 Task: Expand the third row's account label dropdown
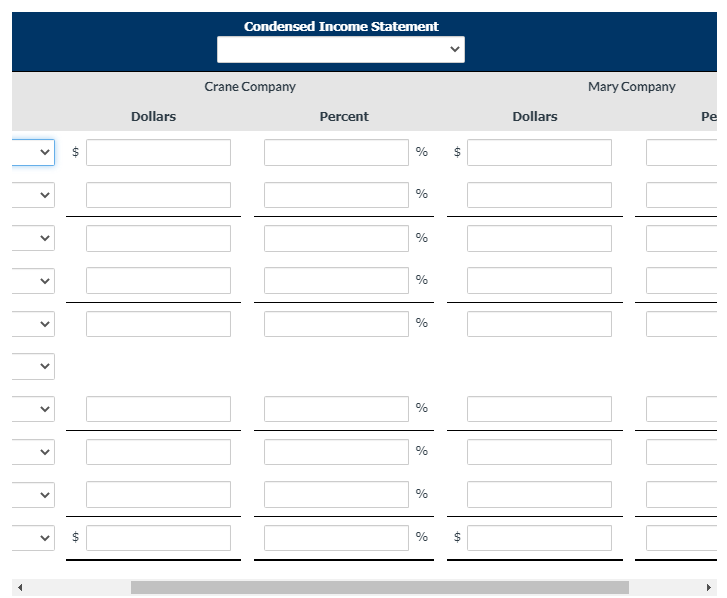[x=33, y=238]
